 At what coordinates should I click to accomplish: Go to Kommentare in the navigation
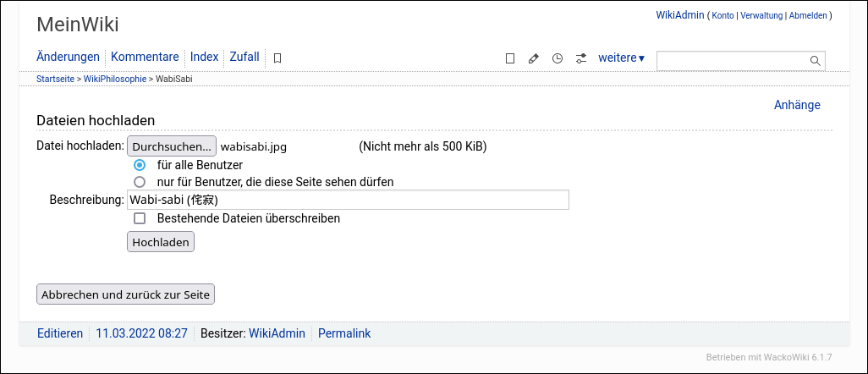point(145,57)
